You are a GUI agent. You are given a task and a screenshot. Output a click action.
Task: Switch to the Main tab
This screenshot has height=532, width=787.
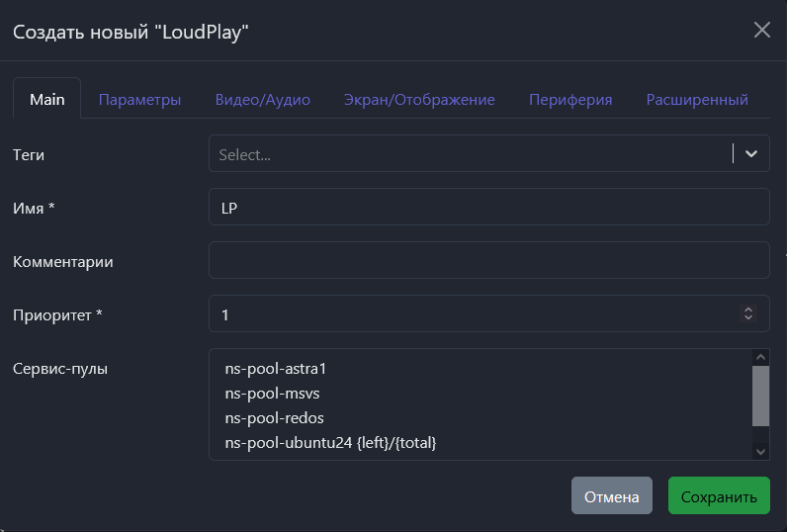(x=46, y=99)
